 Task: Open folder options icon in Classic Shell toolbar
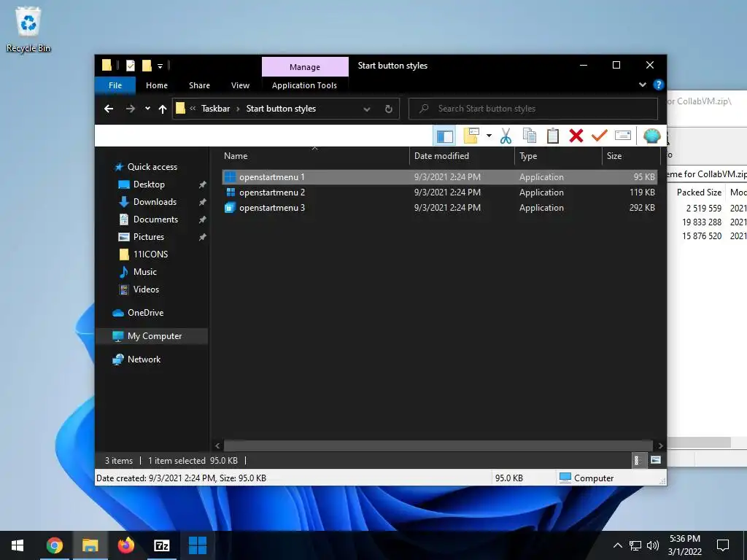[x=471, y=136]
